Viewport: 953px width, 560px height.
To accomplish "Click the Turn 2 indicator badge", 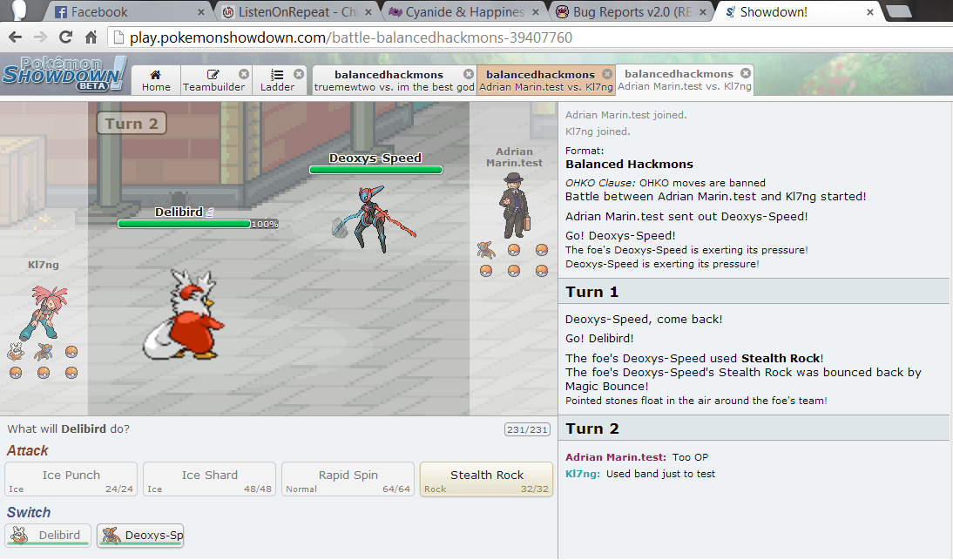I will pos(132,124).
